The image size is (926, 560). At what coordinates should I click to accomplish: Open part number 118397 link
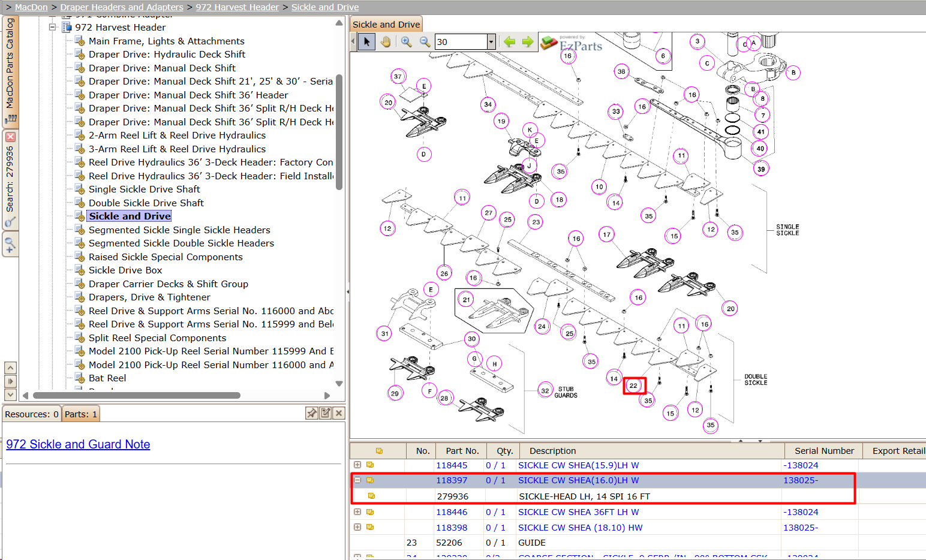(451, 480)
